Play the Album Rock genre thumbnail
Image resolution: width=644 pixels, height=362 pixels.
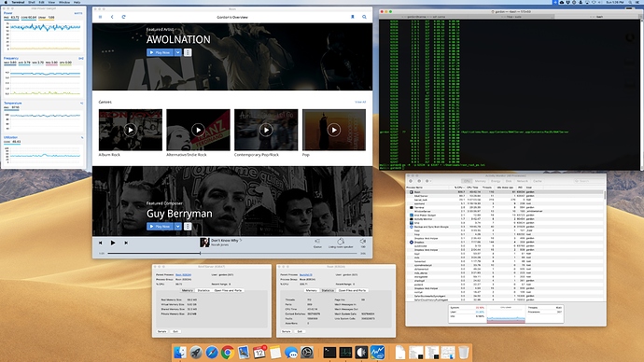pos(130,130)
